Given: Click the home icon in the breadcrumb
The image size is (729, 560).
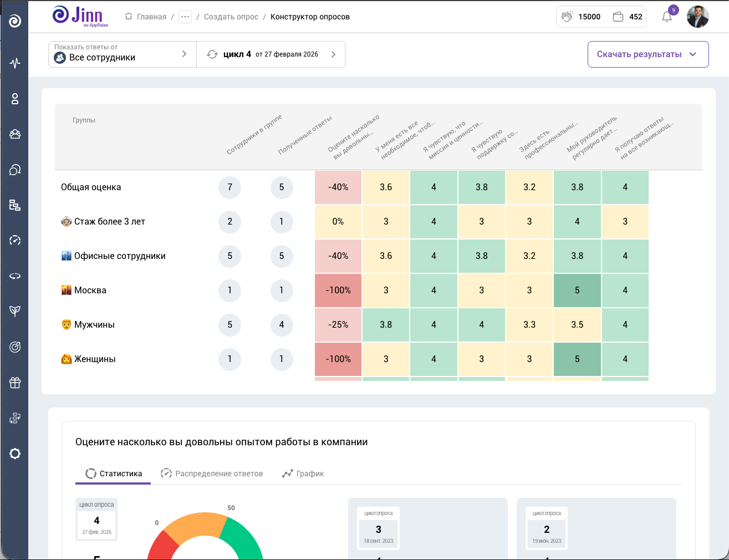Looking at the screenshot, I should point(129,17).
